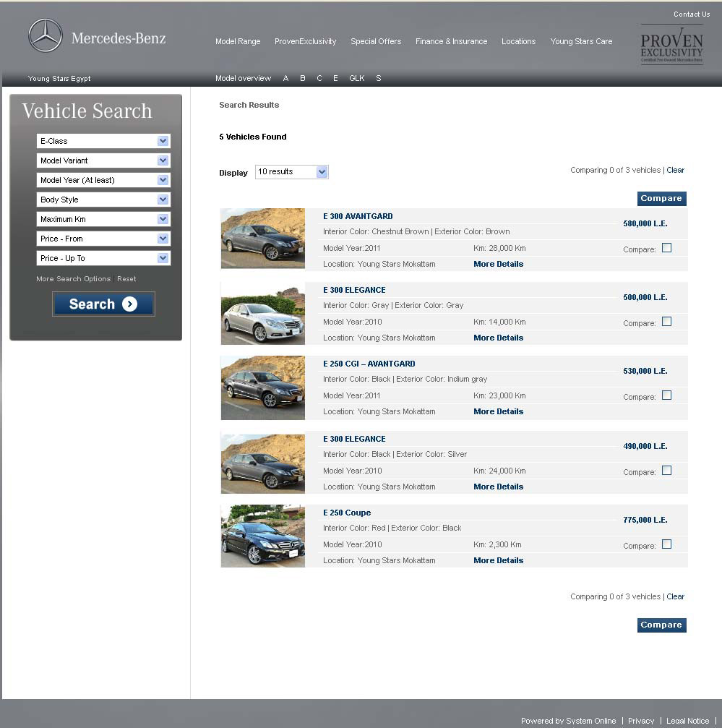Viewport: 722px width, 728px height.
Task: Click the E 250 CGI – AVANTGARD title
Action: click(x=369, y=364)
